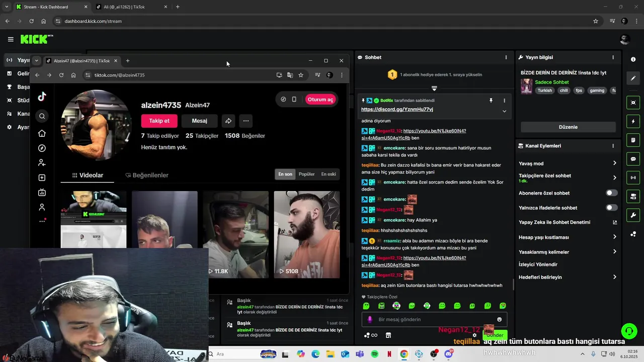The width and height of the screenshot is (644, 362).
Task: Open Netflix from the taskbar
Action: click(x=389, y=354)
